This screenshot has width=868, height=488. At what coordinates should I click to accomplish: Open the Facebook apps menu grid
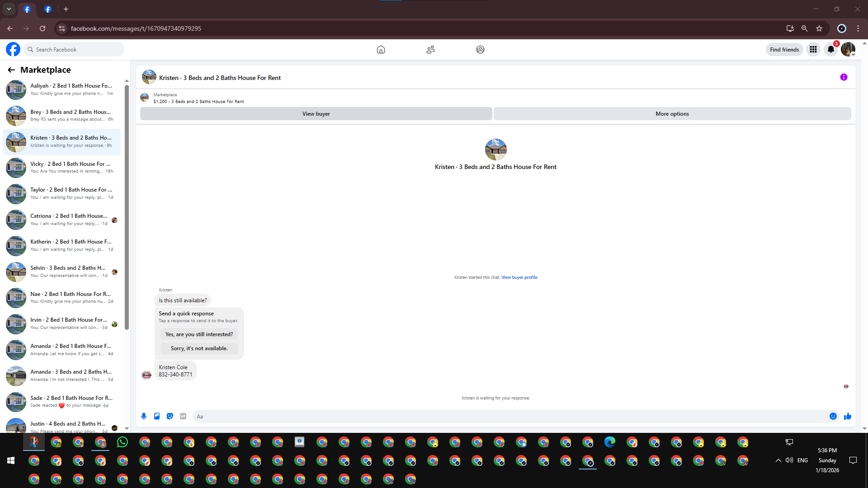coord(813,50)
